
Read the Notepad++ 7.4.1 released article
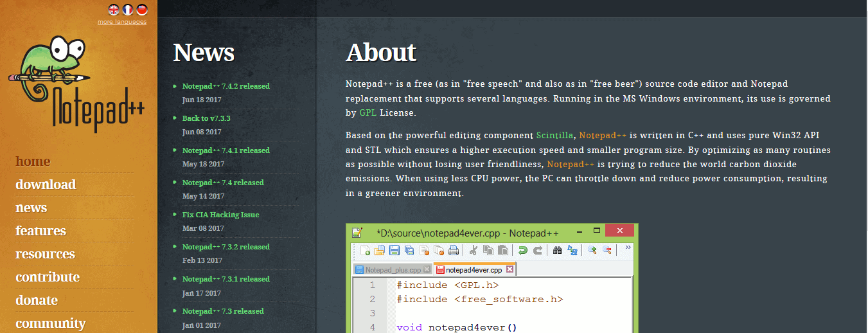click(226, 150)
